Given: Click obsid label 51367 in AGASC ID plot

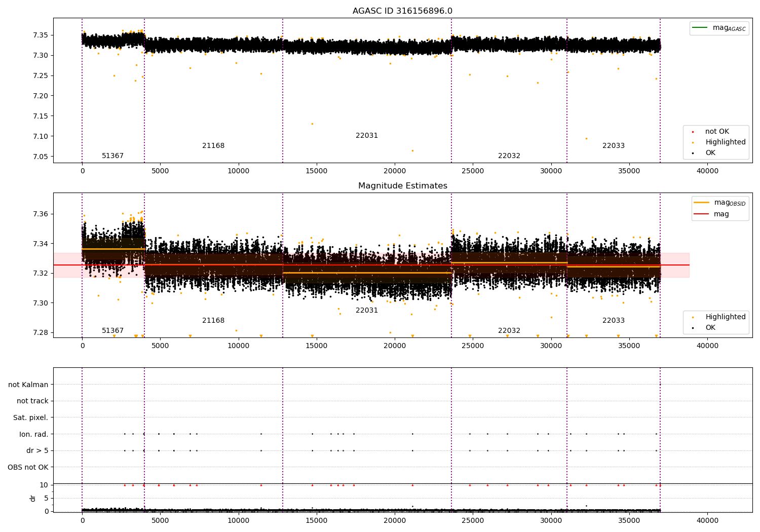Looking at the screenshot, I should point(112,156).
